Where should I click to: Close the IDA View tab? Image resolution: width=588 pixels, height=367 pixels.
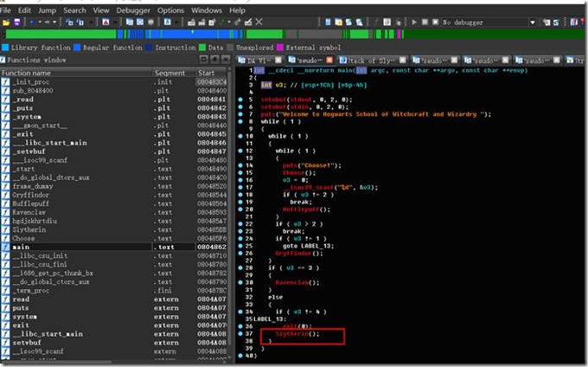click(x=278, y=60)
